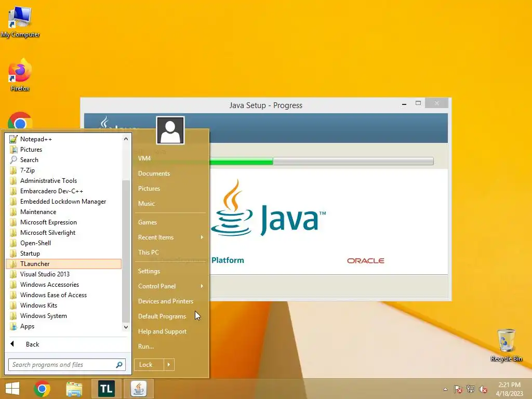Open the Firefox desktop shortcut

20,75
